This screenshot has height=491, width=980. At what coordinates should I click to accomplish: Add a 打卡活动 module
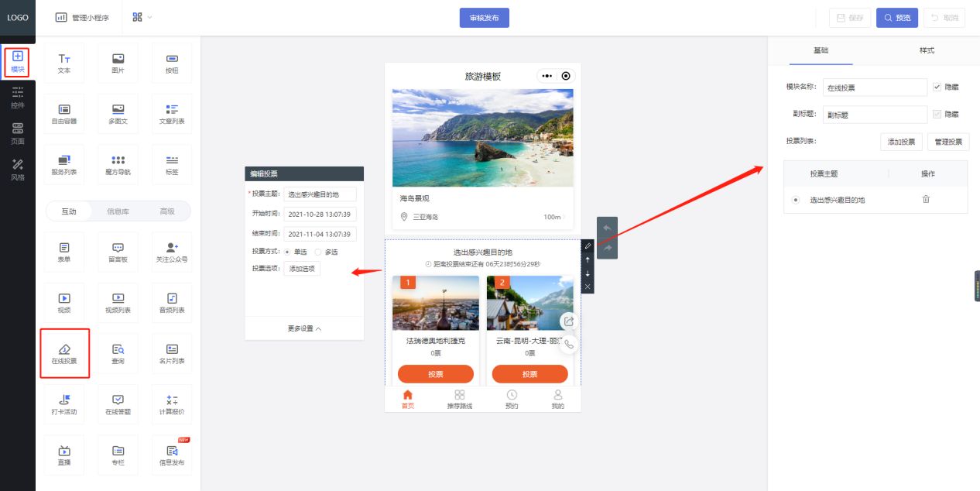(64, 404)
